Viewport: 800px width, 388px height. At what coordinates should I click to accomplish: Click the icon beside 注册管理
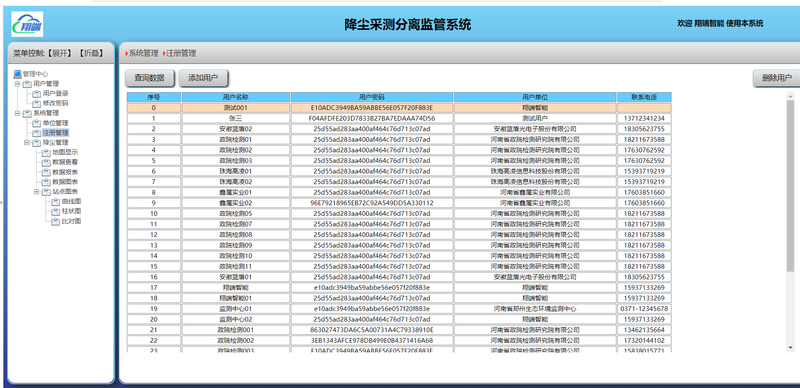coord(37,133)
